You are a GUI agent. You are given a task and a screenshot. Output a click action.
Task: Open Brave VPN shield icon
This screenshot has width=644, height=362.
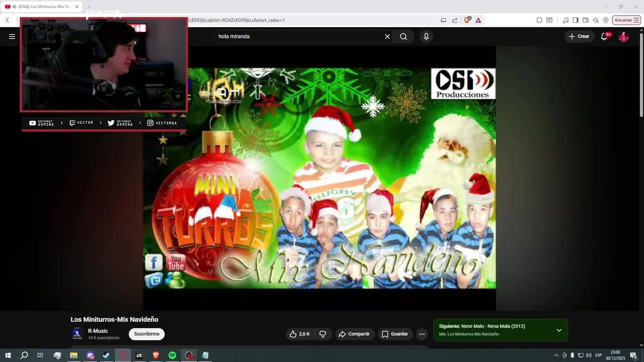tap(606, 20)
